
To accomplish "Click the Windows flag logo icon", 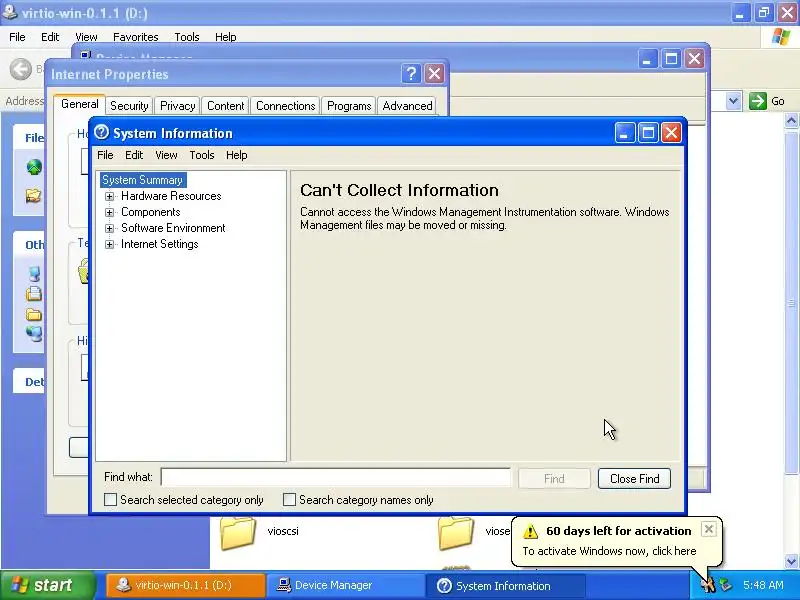I will pos(781,37).
